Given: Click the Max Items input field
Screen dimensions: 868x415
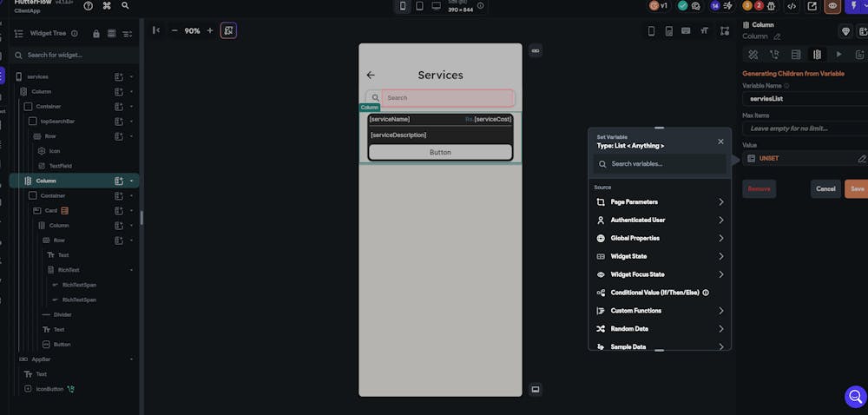Looking at the screenshot, I should point(805,128).
